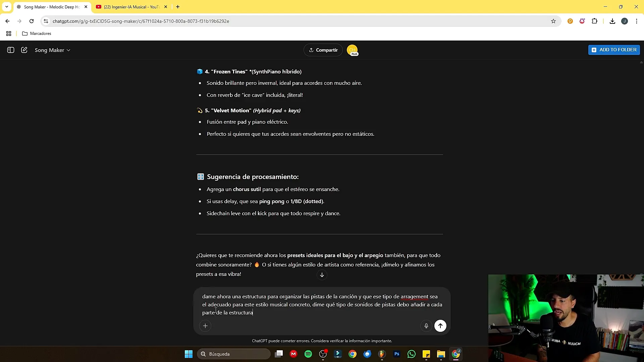Open the red-purple extension icon
644x362 pixels.
tap(582, 21)
